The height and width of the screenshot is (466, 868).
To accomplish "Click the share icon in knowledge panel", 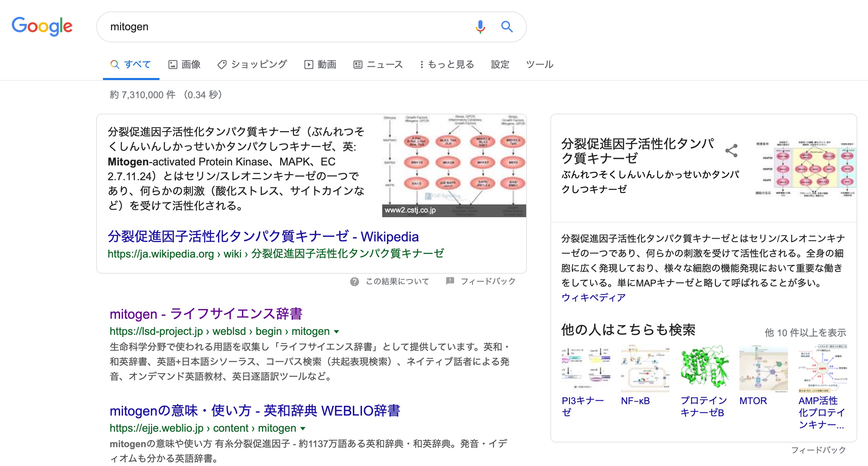I will [x=731, y=151].
